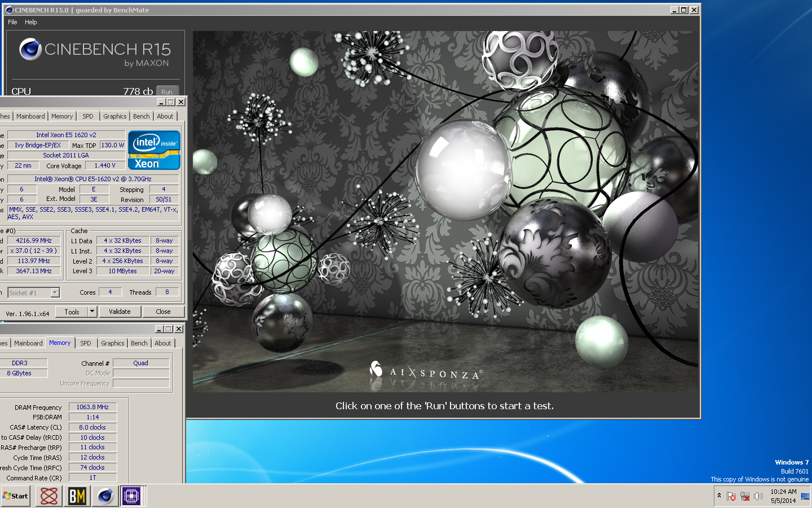This screenshot has height=508, width=812.
Task: Click the language indicator icon right of the tray
Action: tap(805, 496)
